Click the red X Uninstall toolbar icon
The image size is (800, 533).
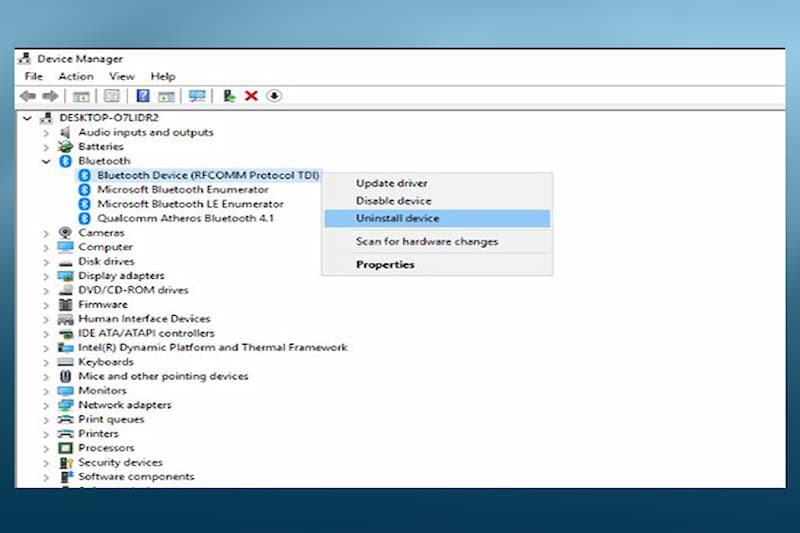(251, 96)
